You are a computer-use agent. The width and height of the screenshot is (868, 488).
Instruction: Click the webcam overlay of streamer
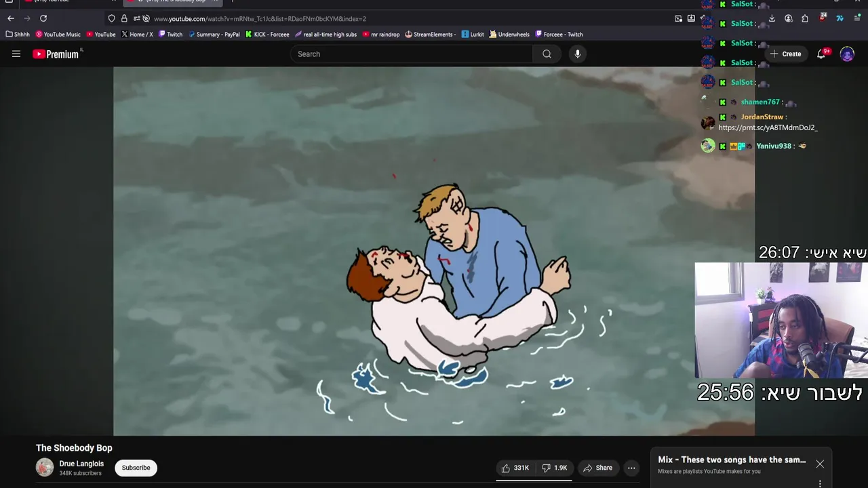(781, 321)
